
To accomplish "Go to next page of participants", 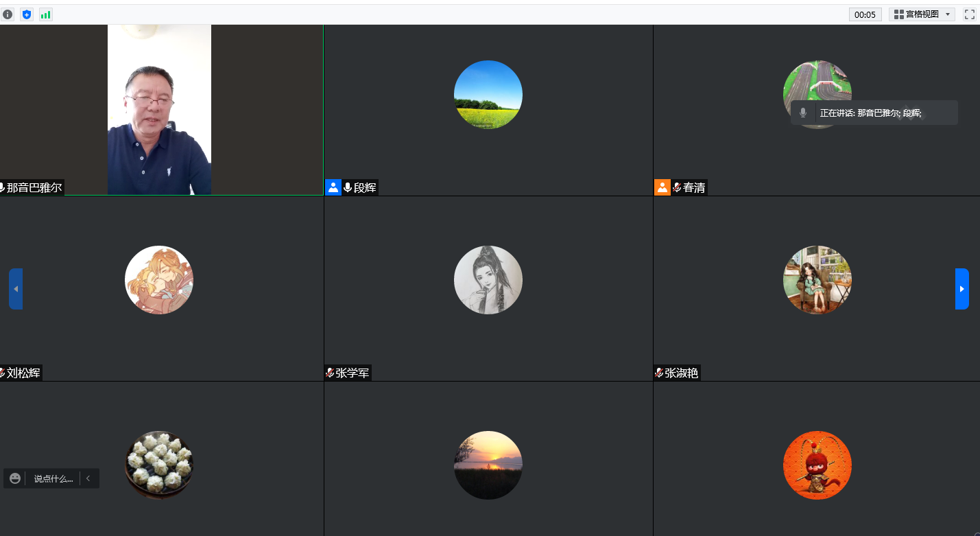I will point(961,289).
